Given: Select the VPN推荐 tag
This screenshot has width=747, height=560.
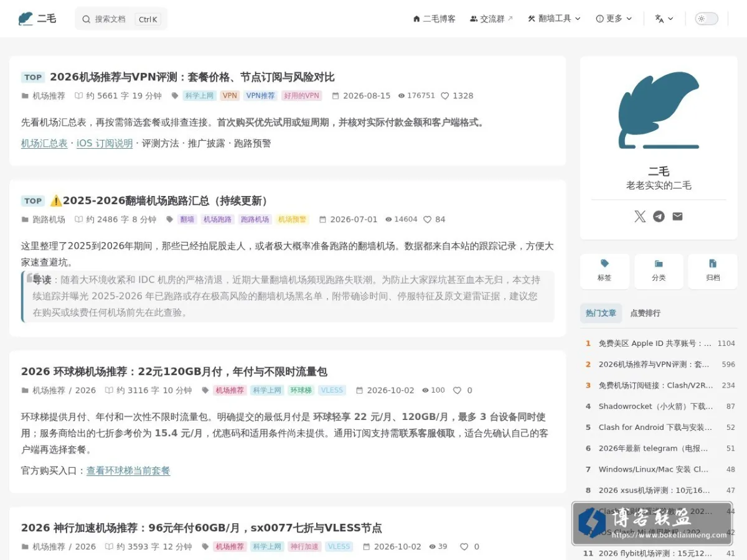Looking at the screenshot, I should 260,96.
